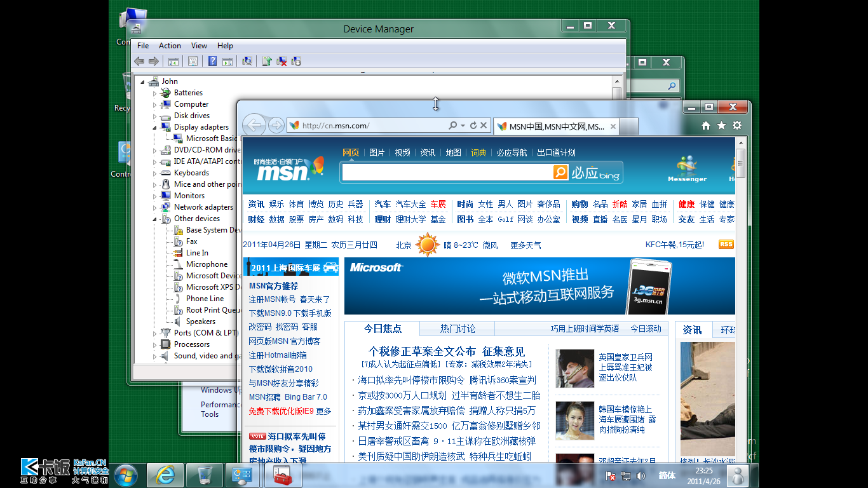Open File menu in Device Manager
The height and width of the screenshot is (488, 868).
coord(143,46)
